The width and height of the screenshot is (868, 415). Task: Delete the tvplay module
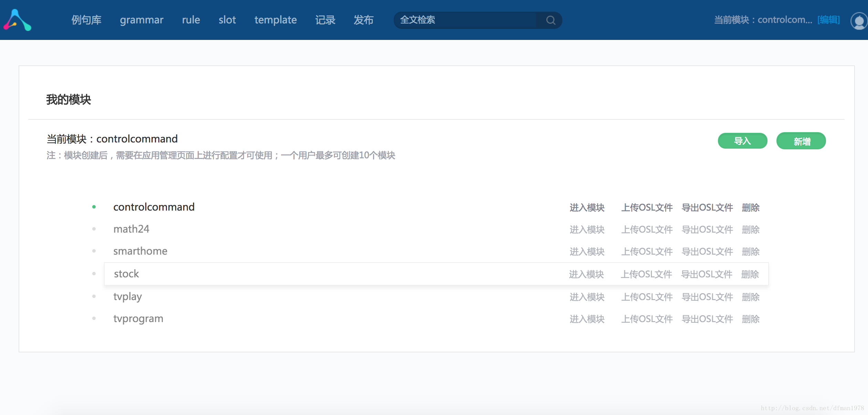pyautogui.click(x=750, y=297)
